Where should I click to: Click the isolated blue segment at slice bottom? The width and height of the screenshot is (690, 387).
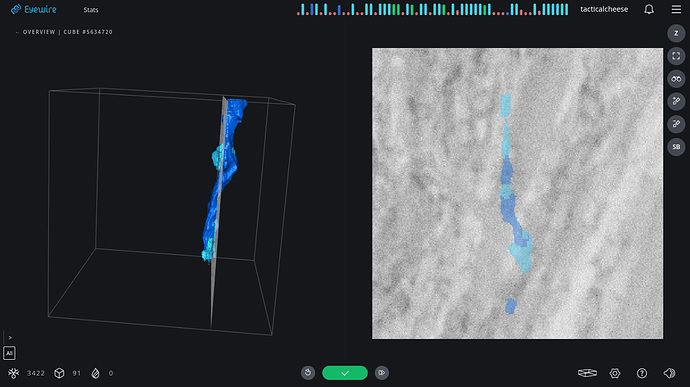click(510, 306)
